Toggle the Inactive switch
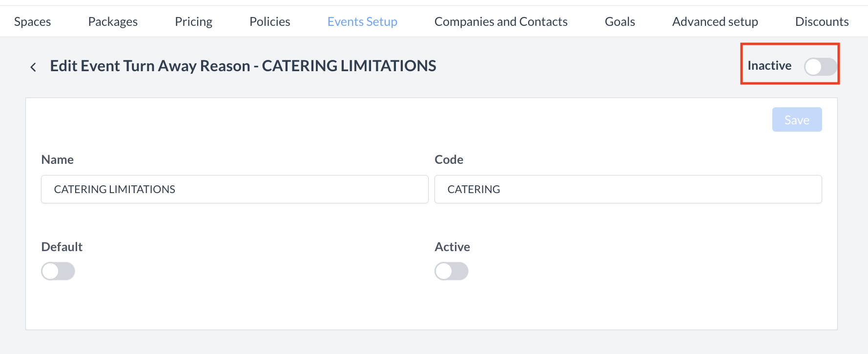The image size is (868, 354). coord(820,67)
